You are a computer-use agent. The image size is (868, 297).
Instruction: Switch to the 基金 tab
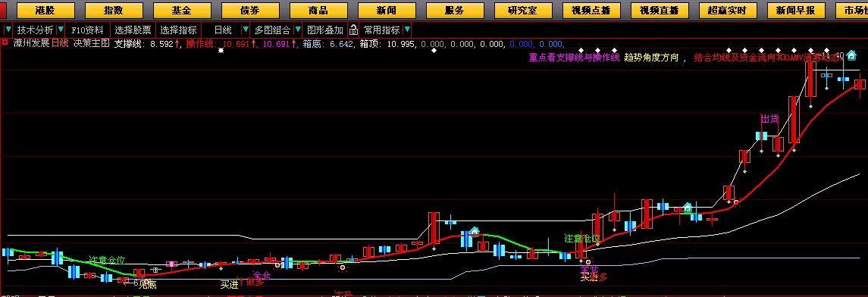tap(182, 11)
